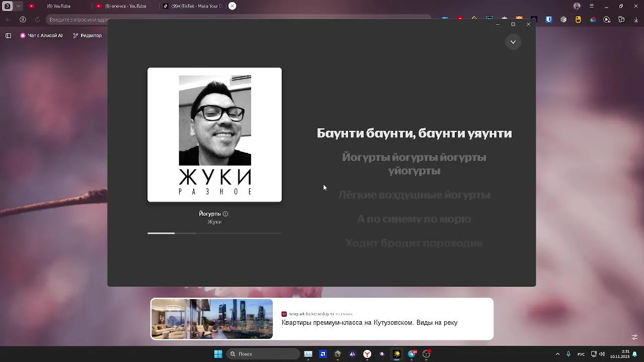Open Yandex Browser from the taskbar
This screenshot has height=362, width=644.
(x=367, y=354)
